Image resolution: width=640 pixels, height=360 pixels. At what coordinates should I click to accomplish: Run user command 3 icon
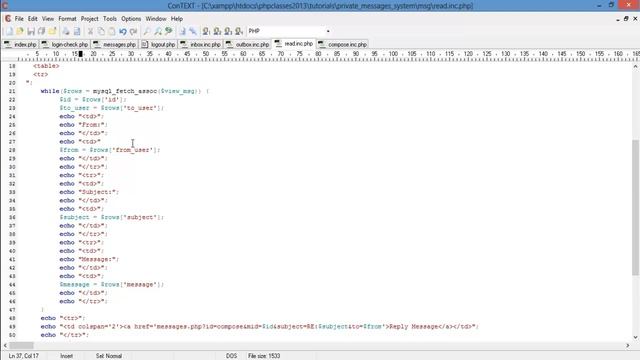[228, 31]
